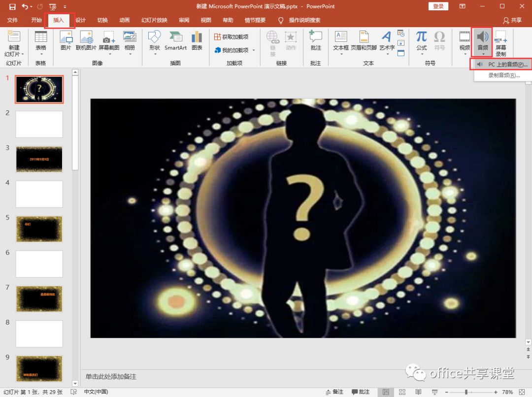The height and width of the screenshot is (397, 532).
Task: Click the 屏幕截图 screenshot icon
Action: click(x=109, y=36)
